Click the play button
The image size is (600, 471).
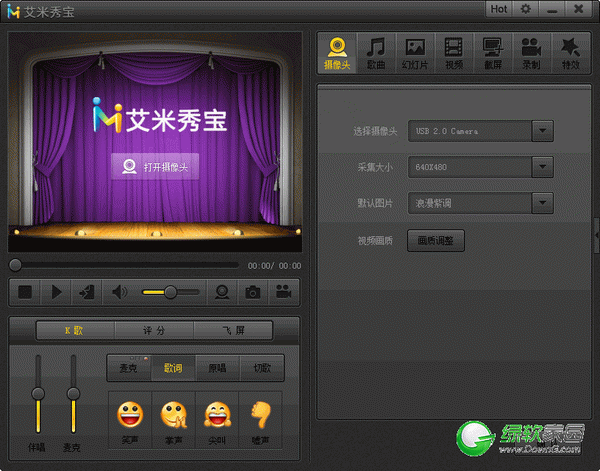[x=56, y=292]
